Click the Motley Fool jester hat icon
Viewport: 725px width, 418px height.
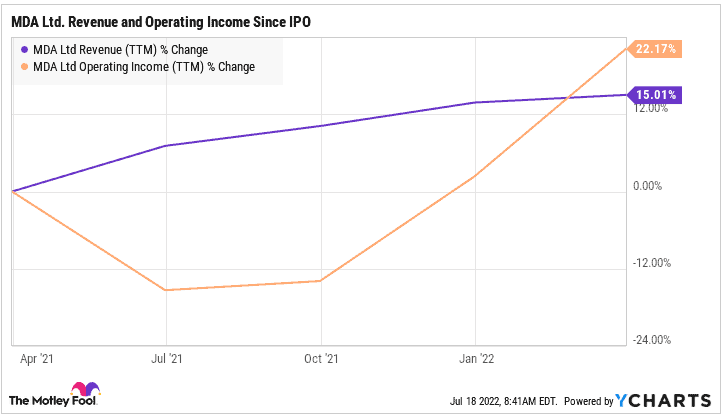coord(83,393)
